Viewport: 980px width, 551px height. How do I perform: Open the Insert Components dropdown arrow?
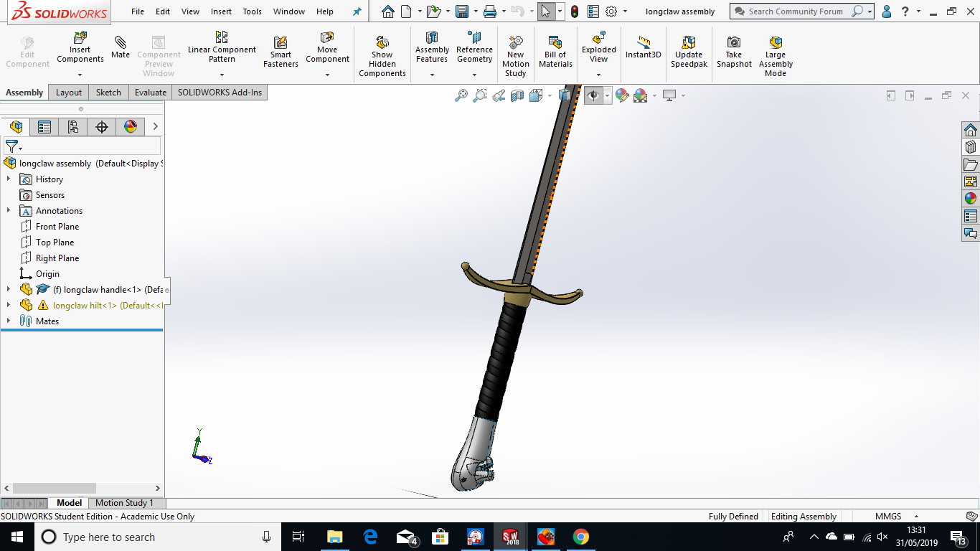[x=80, y=75]
